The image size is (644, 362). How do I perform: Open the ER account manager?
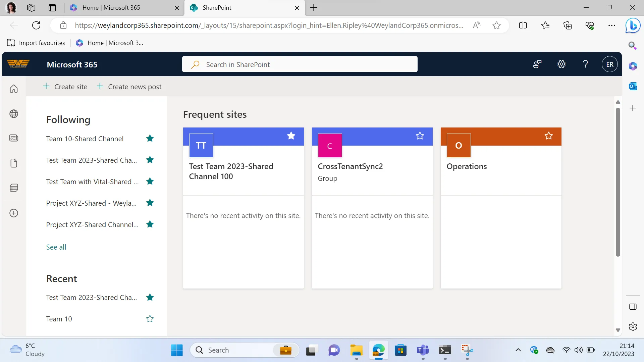coord(610,64)
